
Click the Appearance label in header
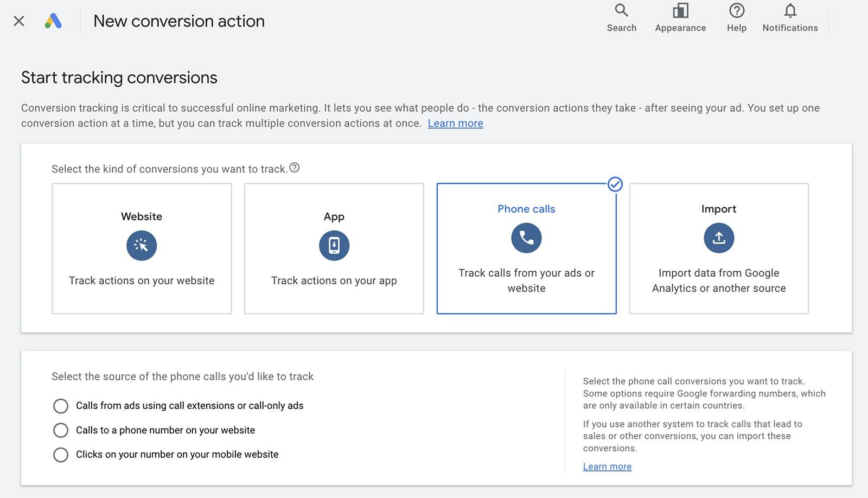coord(680,28)
